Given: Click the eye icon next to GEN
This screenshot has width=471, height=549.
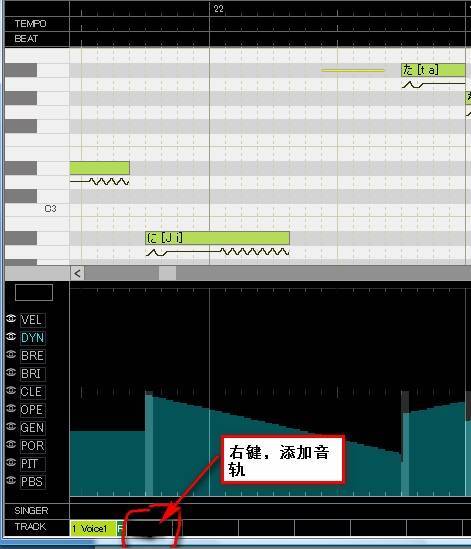Looking at the screenshot, I should 11,426.
